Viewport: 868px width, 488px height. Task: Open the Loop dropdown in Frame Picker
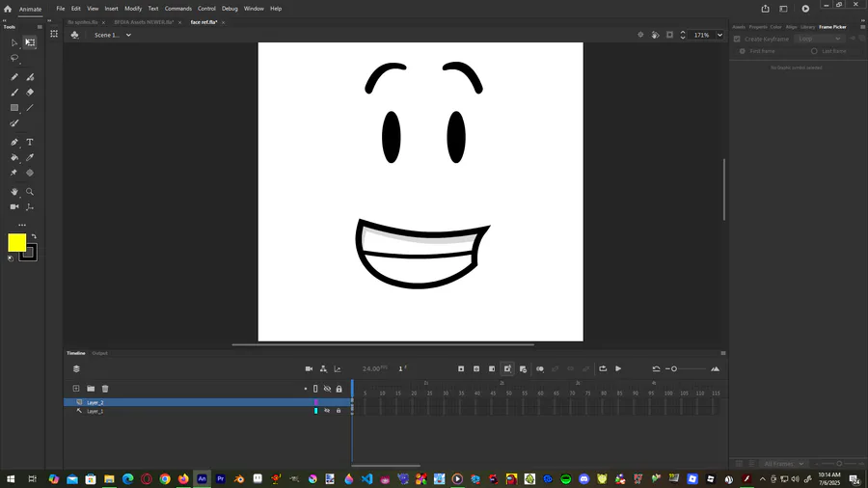point(819,39)
